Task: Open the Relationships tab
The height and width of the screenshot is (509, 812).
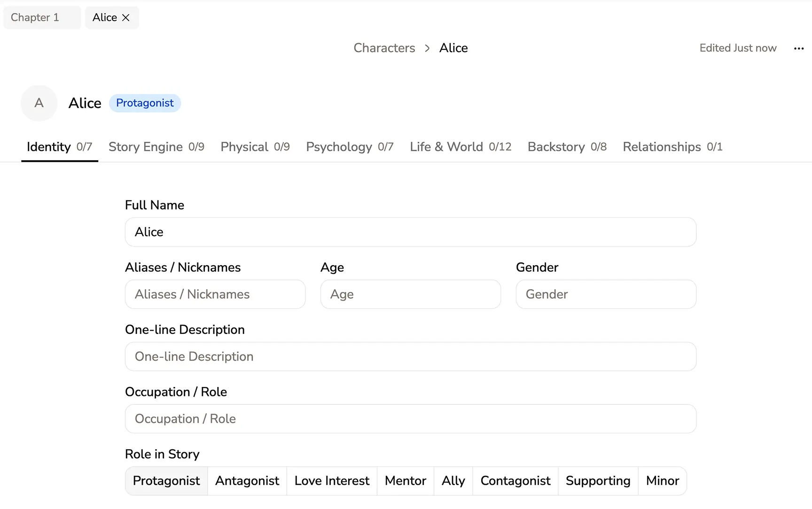Action: click(672, 147)
